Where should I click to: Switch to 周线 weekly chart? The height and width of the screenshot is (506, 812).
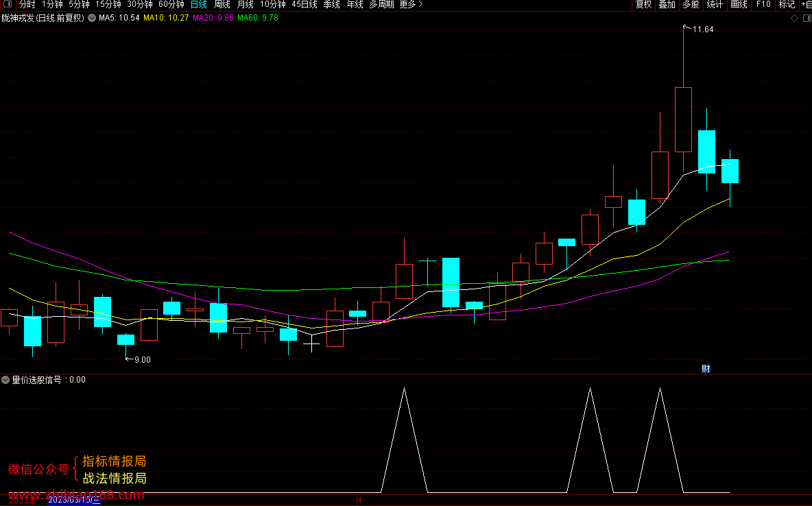222,5
